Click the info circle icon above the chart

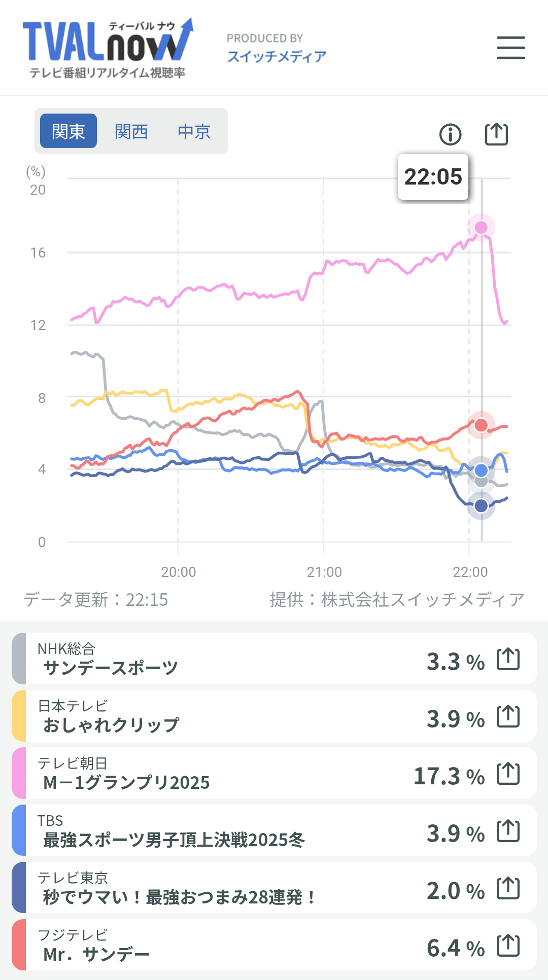point(450,134)
